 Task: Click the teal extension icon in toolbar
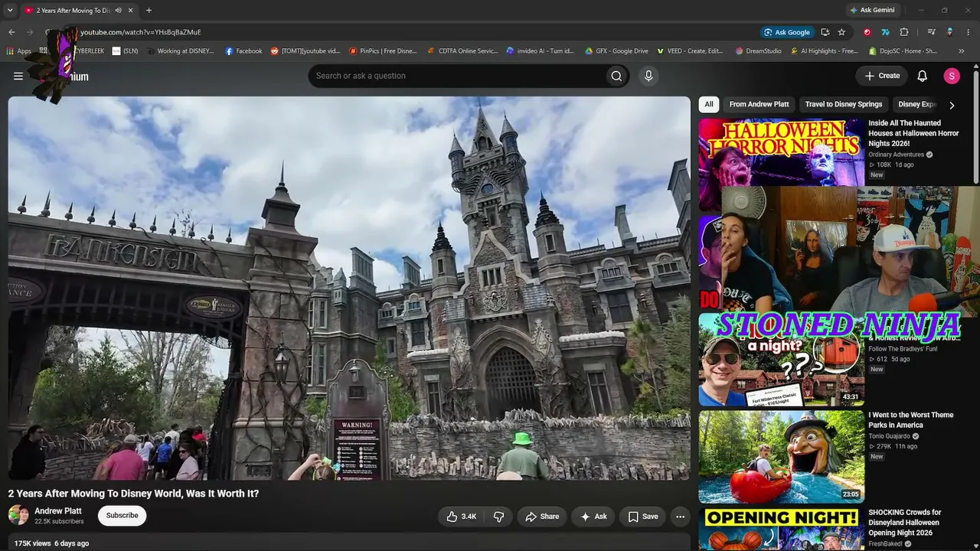click(x=886, y=32)
